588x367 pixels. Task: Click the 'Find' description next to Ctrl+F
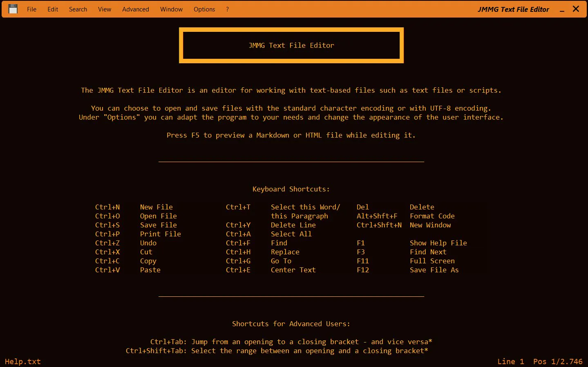[x=279, y=243]
